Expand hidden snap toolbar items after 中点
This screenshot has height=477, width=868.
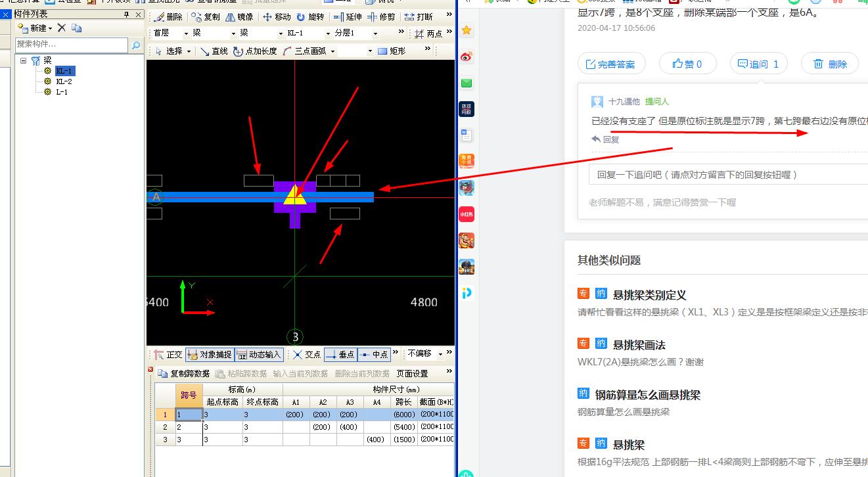(x=396, y=353)
